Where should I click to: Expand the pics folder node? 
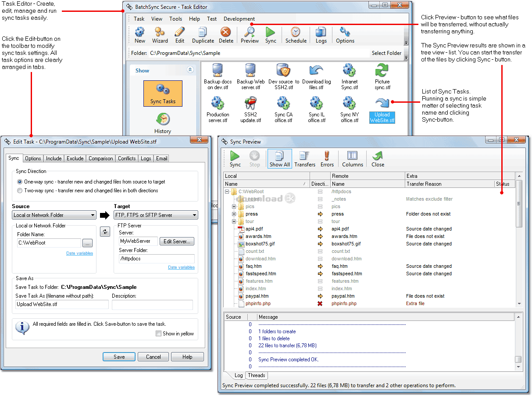(234, 206)
